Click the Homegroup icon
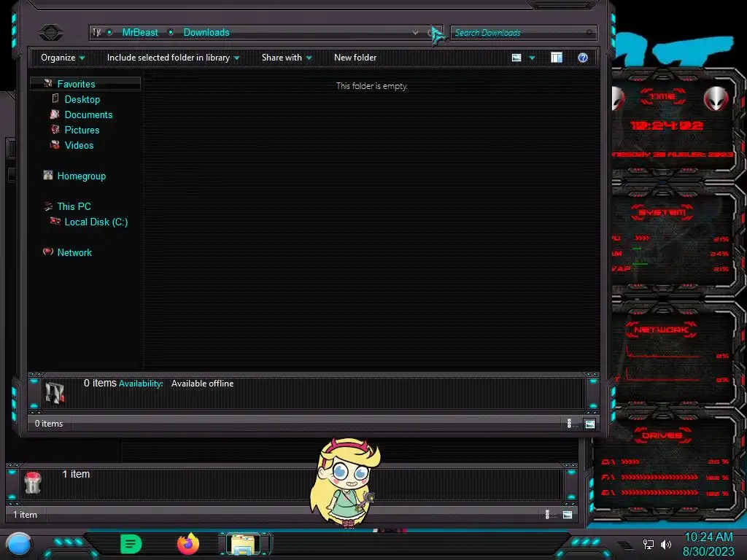Image resolution: width=747 pixels, height=560 pixels. [x=47, y=175]
